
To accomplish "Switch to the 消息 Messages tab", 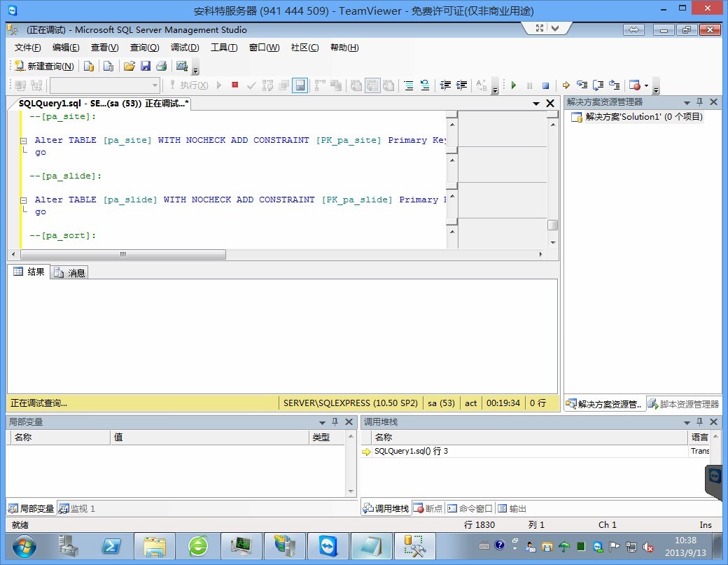I will tap(70, 272).
